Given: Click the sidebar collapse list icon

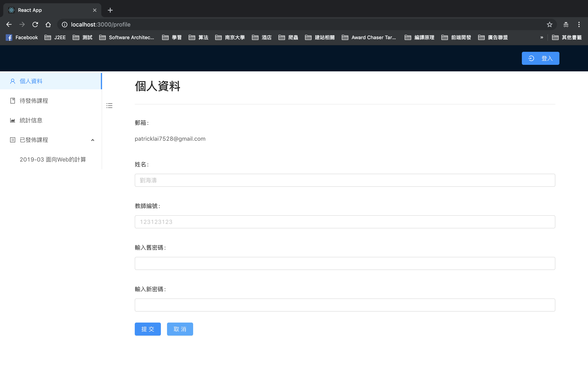Looking at the screenshot, I should coord(109,106).
